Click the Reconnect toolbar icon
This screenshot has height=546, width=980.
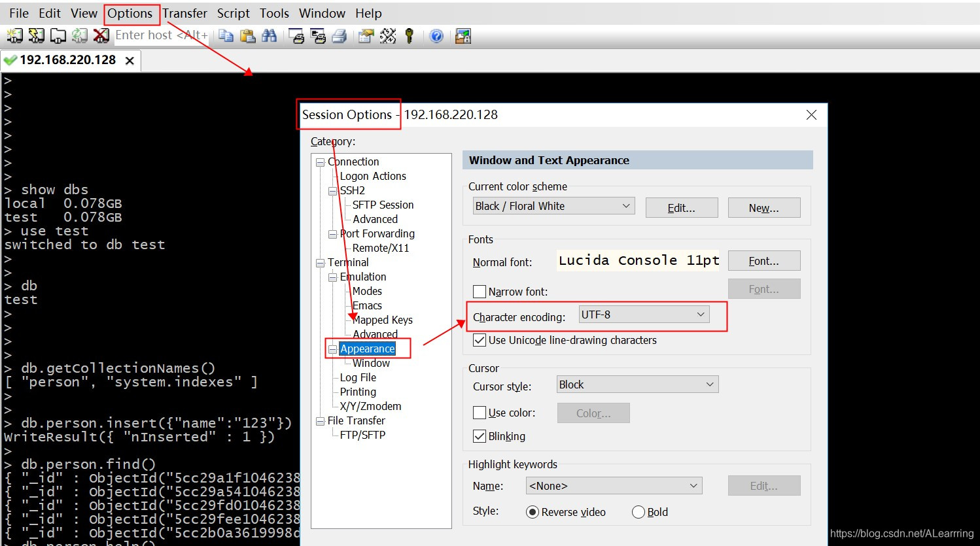coord(80,36)
